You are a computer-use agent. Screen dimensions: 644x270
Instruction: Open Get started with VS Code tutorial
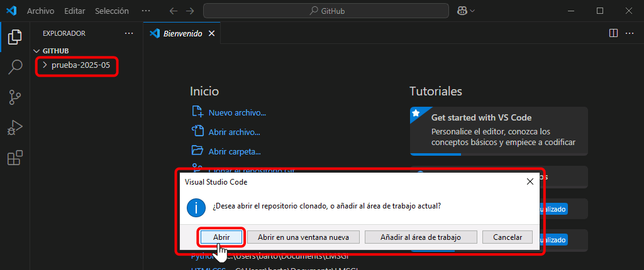499,131
